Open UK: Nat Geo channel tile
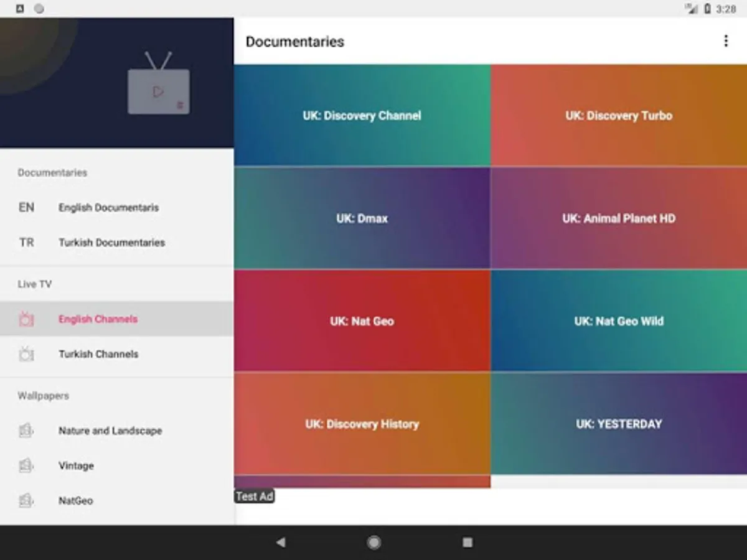 coord(362,321)
